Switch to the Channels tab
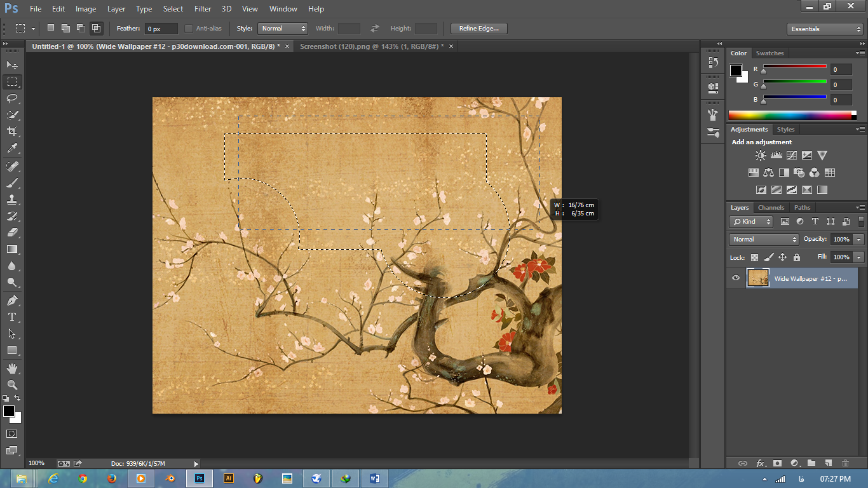 tap(771, 208)
